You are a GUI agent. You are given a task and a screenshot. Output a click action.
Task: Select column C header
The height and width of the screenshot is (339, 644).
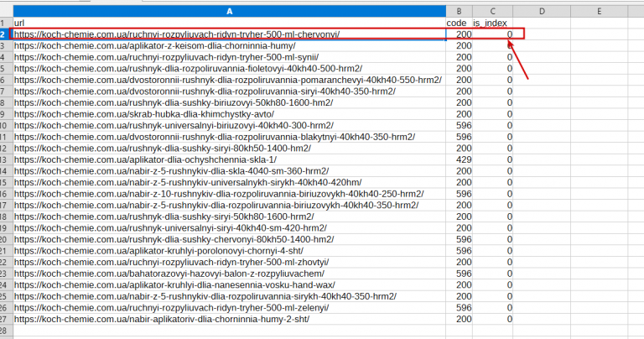pos(492,12)
